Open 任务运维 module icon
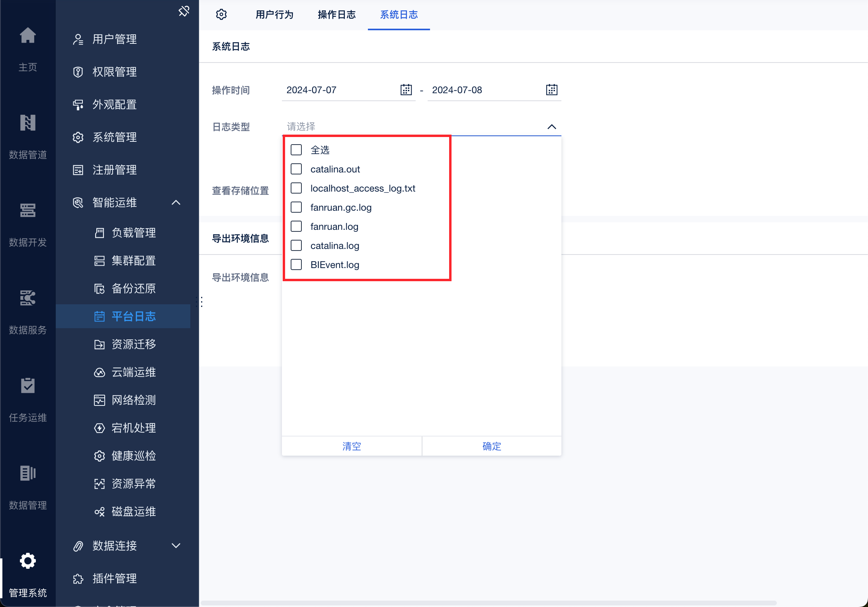Image resolution: width=868 pixels, height=607 pixels. click(x=28, y=386)
